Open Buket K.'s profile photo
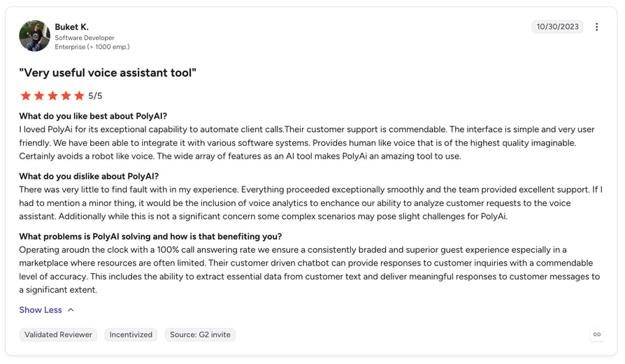Viewport: 625px width, 364px height. [35, 36]
